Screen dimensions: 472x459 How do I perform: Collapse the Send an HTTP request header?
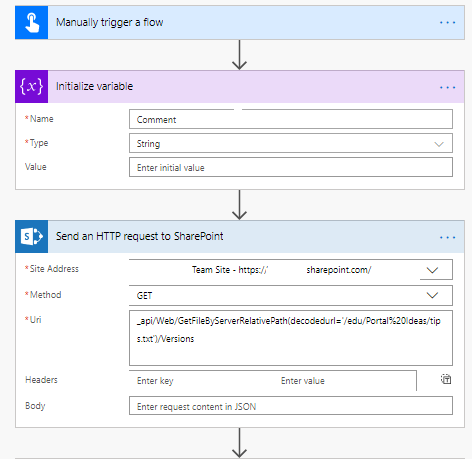[240, 237]
